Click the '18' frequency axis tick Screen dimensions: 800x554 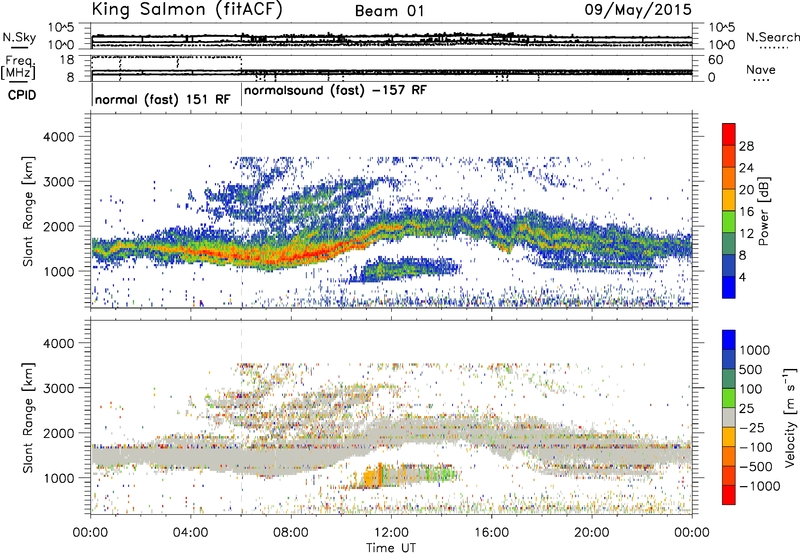click(x=67, y=60)
